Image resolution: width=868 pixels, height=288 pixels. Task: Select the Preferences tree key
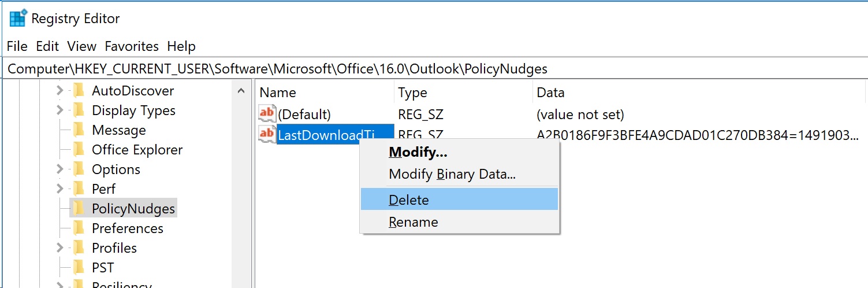click(x=128, y=228)
